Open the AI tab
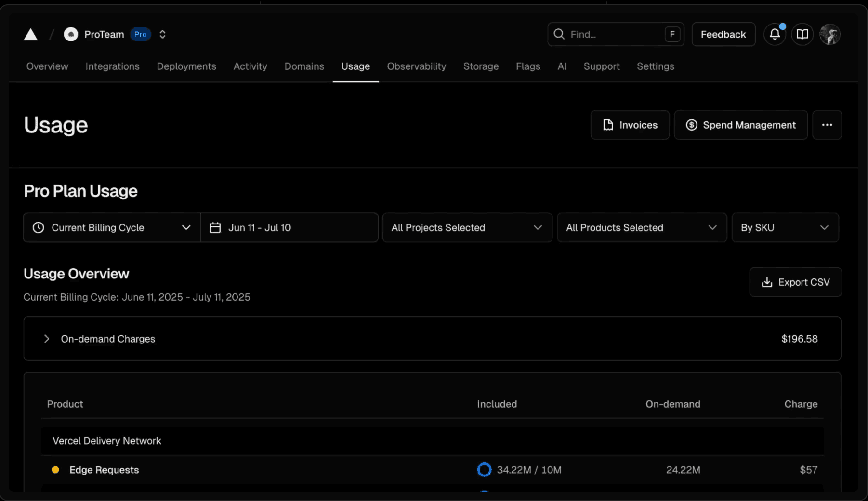 (562, 66)
